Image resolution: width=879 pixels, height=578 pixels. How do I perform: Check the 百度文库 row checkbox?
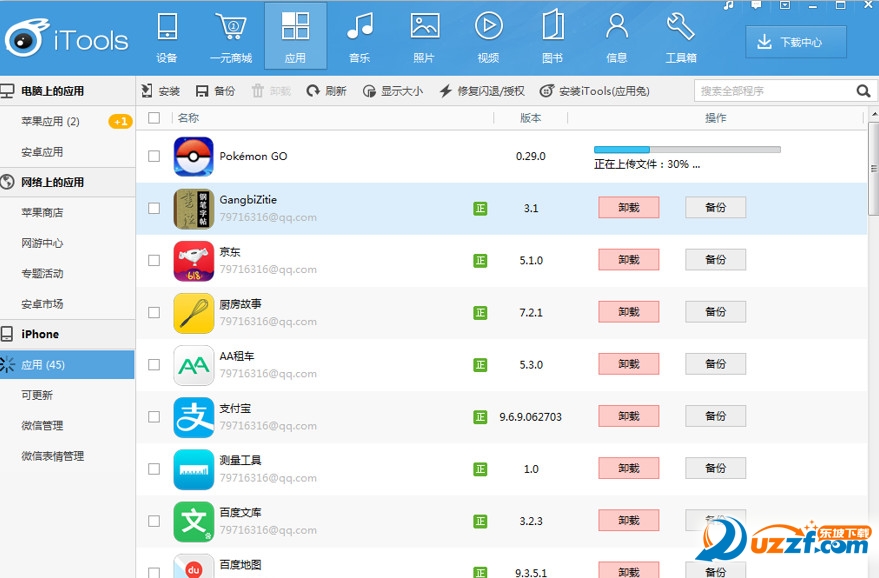click(154, 521)
